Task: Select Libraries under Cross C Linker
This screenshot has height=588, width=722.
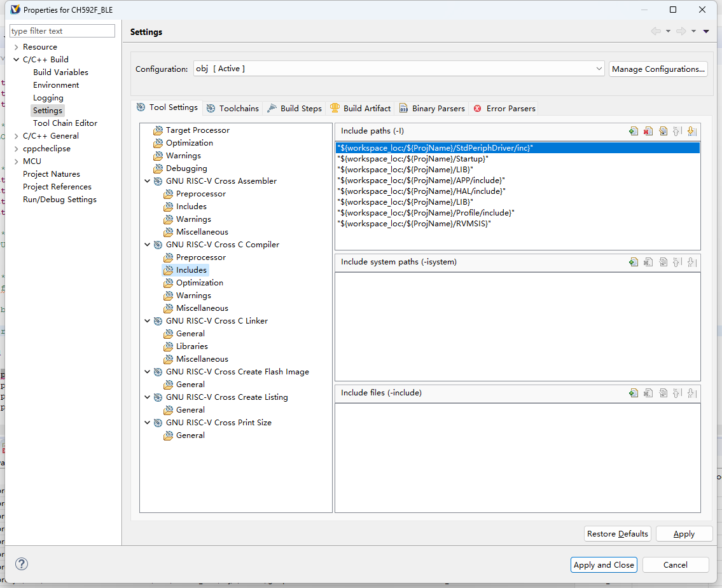Action: pyautogui.click(x=191, y=346)
